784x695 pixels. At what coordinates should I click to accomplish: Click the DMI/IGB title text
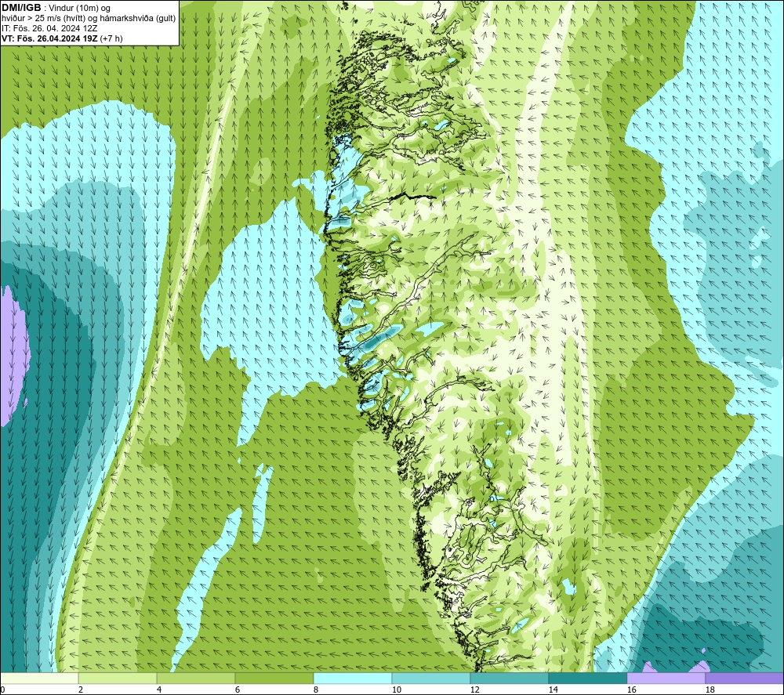pyautogui.click(x=21, y=8)
